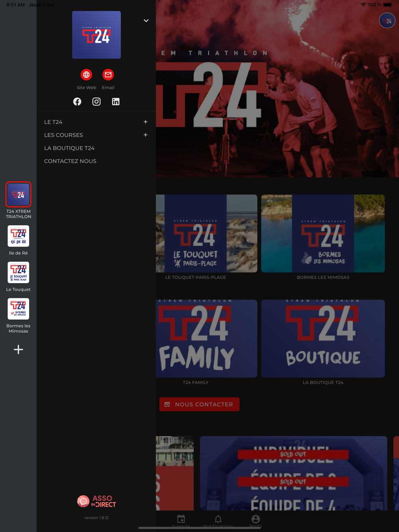Expand LE T24 submenu with plus

click(146, 122)
